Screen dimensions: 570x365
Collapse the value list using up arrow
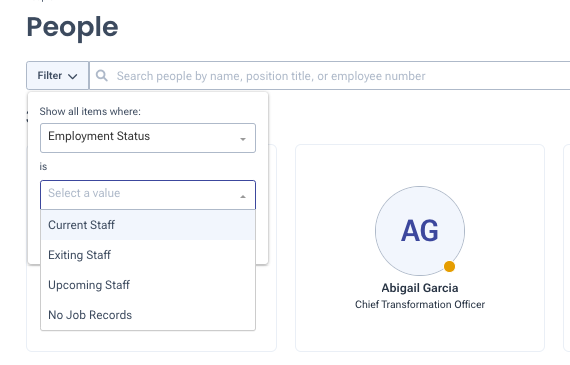[x=243, y=196]
